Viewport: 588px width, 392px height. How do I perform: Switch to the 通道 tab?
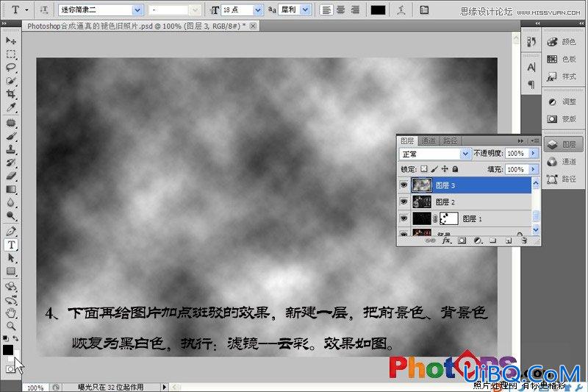pos(429,140)
